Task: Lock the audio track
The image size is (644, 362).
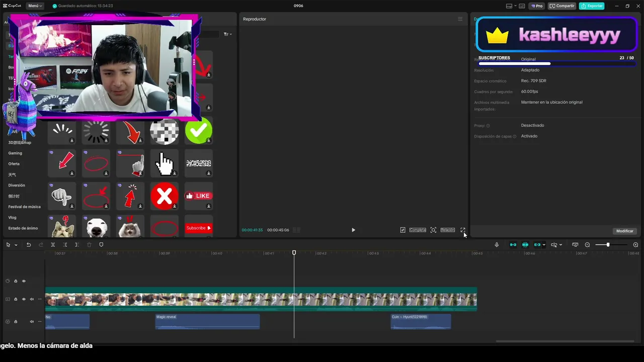Action: [16, 321]
